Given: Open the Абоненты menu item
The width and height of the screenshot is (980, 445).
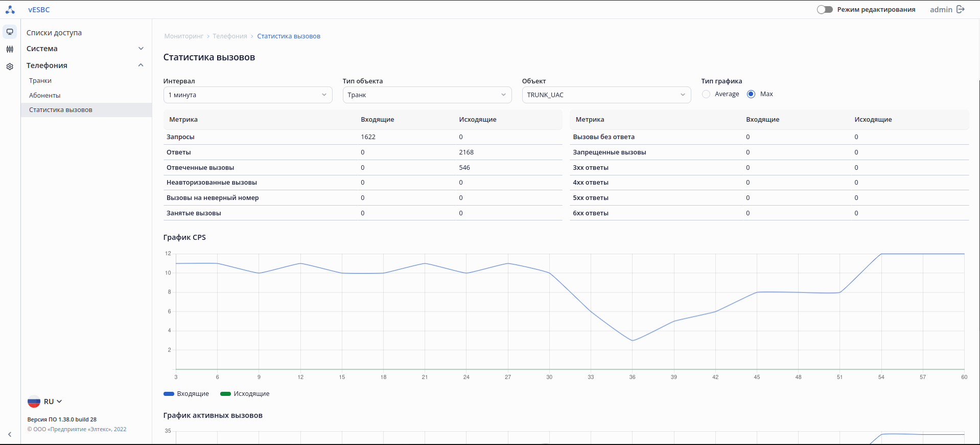Looking at the screenshot, I should (45, 96).
